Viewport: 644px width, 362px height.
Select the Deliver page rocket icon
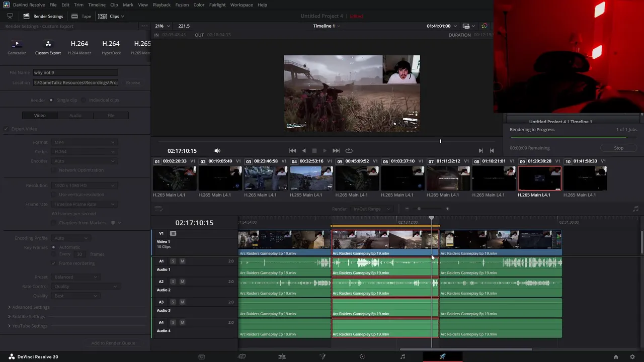tap(442, 356)
